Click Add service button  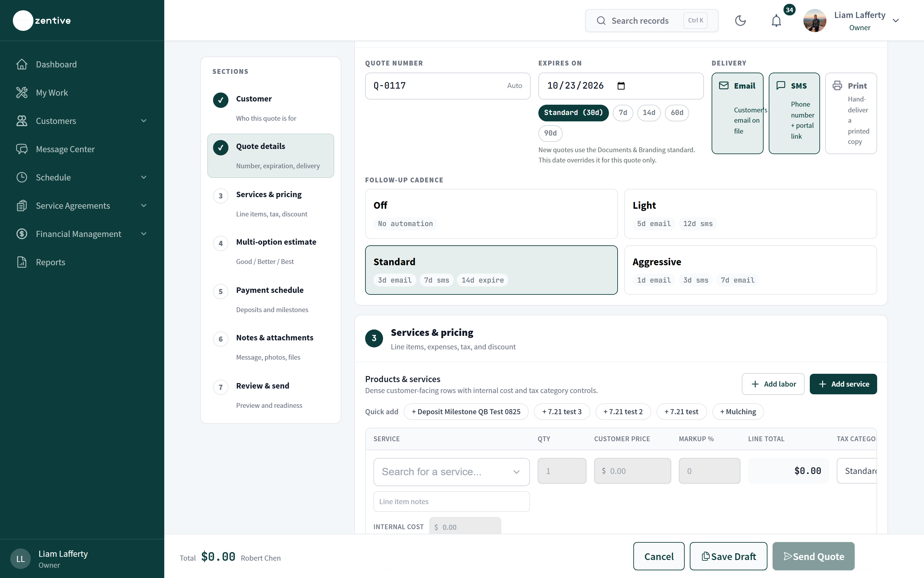(843, 384)
